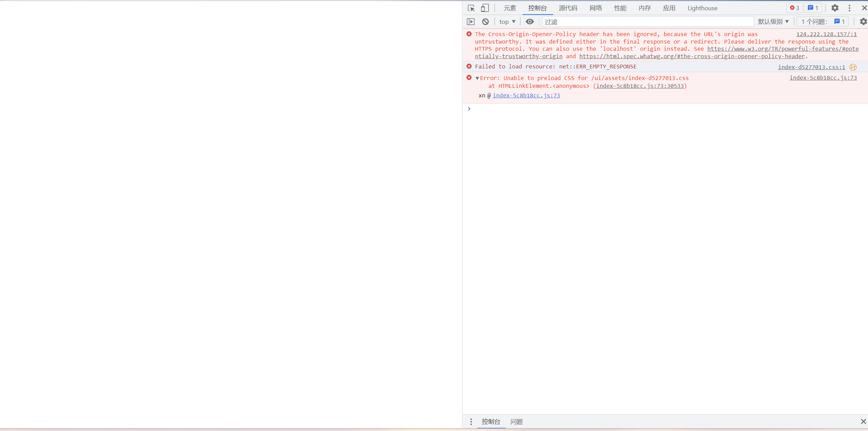Open the 内存 tab

click(x=644, y=8)
